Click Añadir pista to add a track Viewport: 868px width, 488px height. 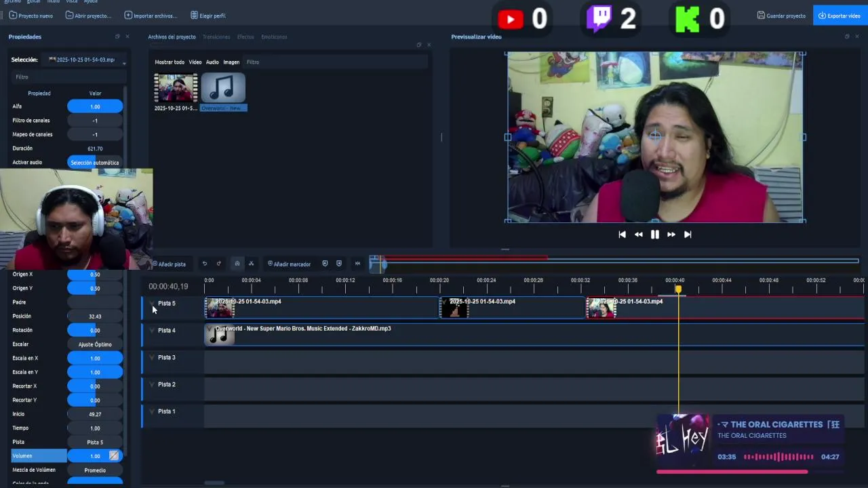[x=169, y=264]
